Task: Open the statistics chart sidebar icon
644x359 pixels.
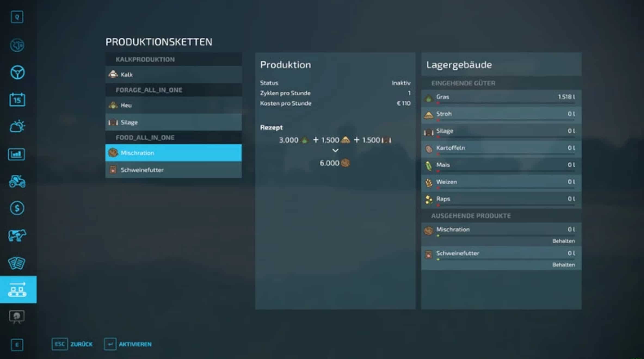Action: pos(17,154)
